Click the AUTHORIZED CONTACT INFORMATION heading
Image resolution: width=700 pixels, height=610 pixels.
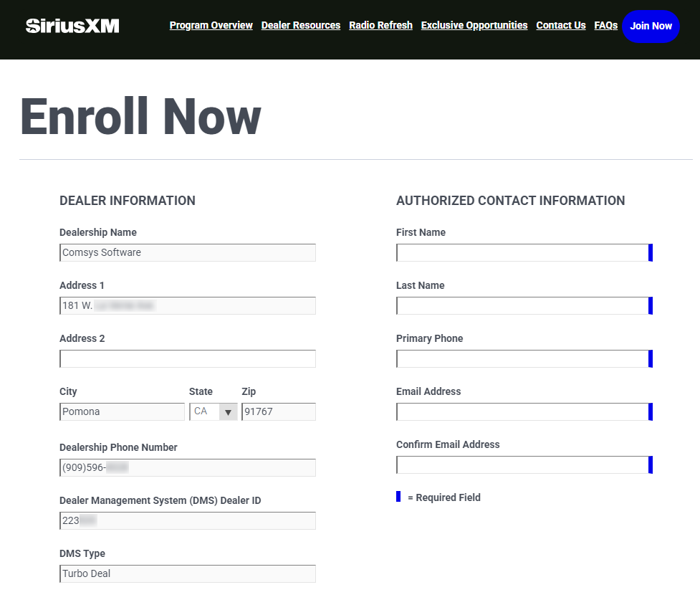[x=510, y=201]
